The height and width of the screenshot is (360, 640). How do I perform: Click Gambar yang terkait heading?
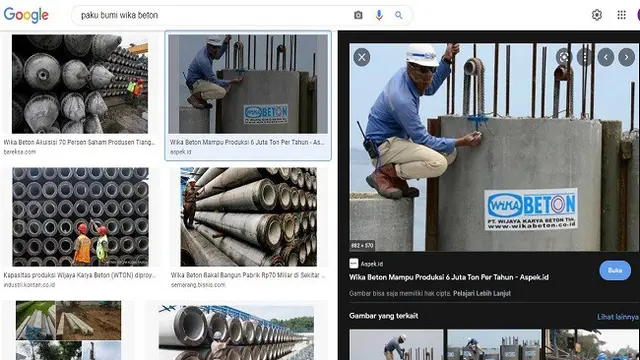coord(384,316)
